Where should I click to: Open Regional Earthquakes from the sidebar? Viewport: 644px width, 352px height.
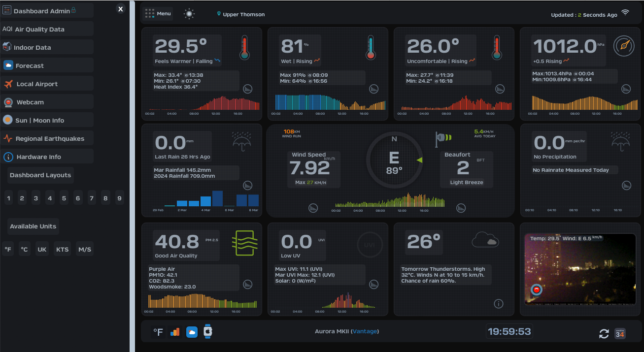click(47, 138)
